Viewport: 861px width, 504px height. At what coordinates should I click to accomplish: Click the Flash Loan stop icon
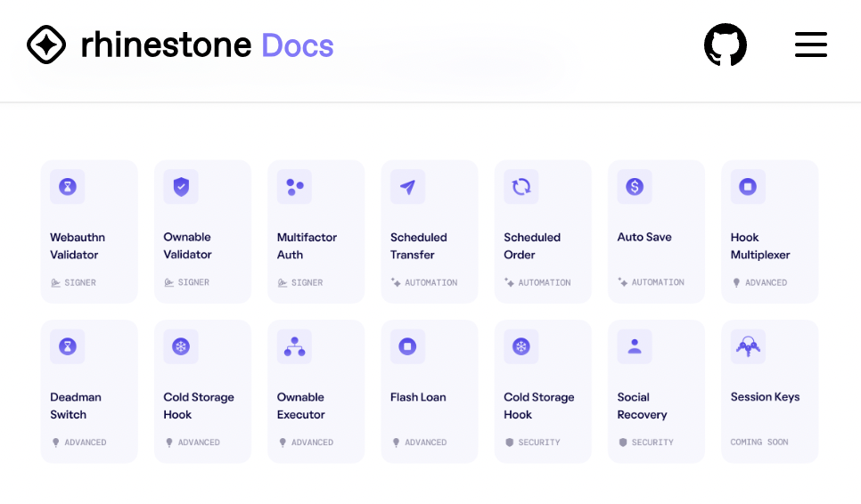(408, 346)
